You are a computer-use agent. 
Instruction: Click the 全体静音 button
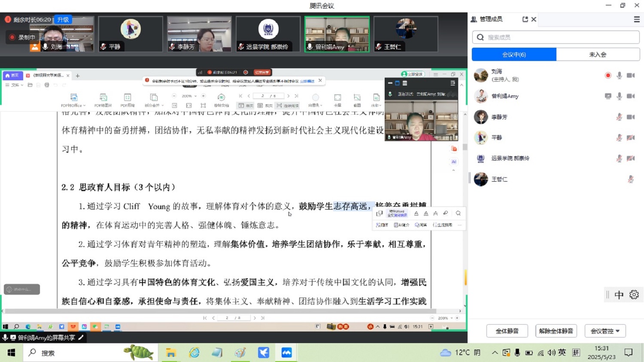[x=507, y=331]
